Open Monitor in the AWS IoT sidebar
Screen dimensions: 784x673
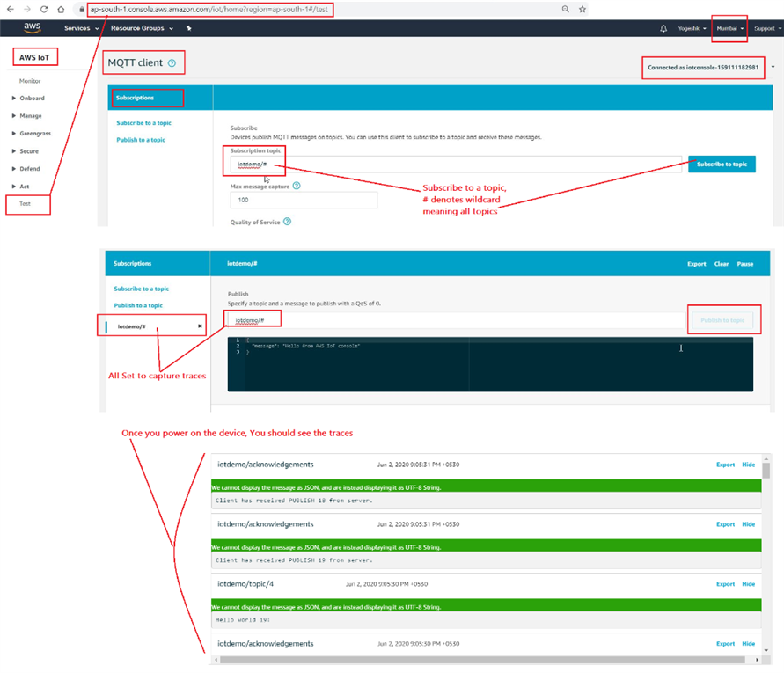coord(30,81)
